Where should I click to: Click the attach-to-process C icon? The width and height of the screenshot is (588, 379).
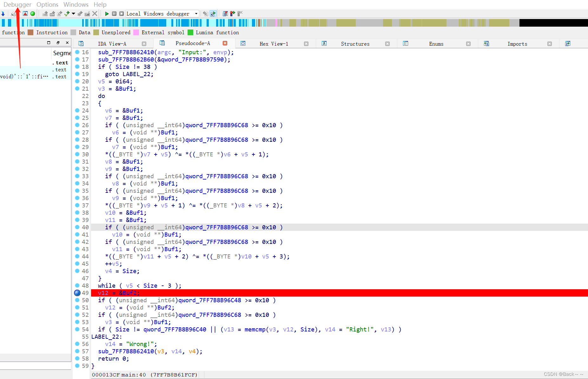(x=206, y=14)
